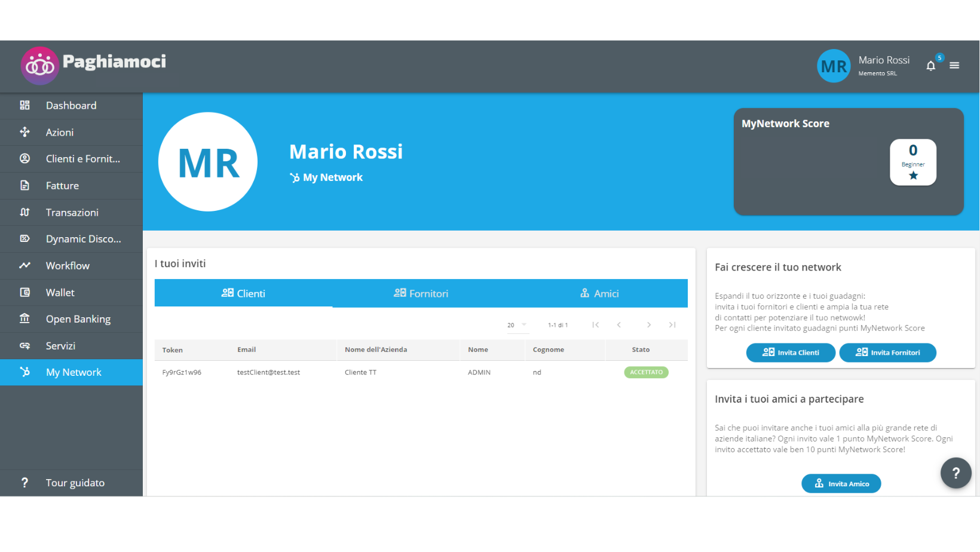Viewport: 980px width, 552px height.
Task: Click the Stato column header
Action: point(641,350)
